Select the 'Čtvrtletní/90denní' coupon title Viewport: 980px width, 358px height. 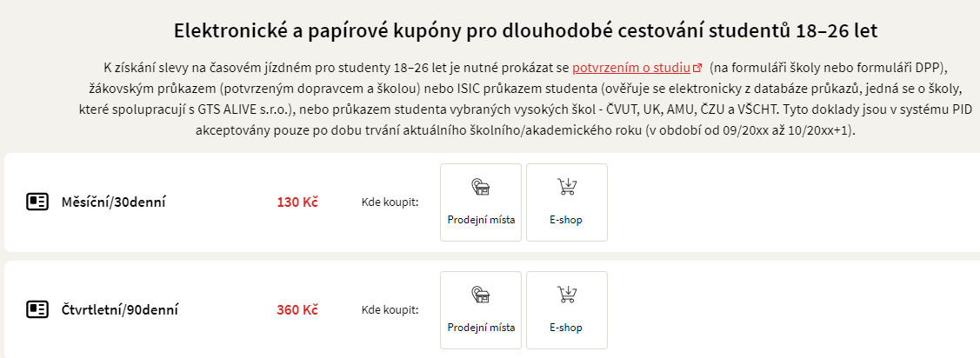pyautogui.click(x=120, y=309)
